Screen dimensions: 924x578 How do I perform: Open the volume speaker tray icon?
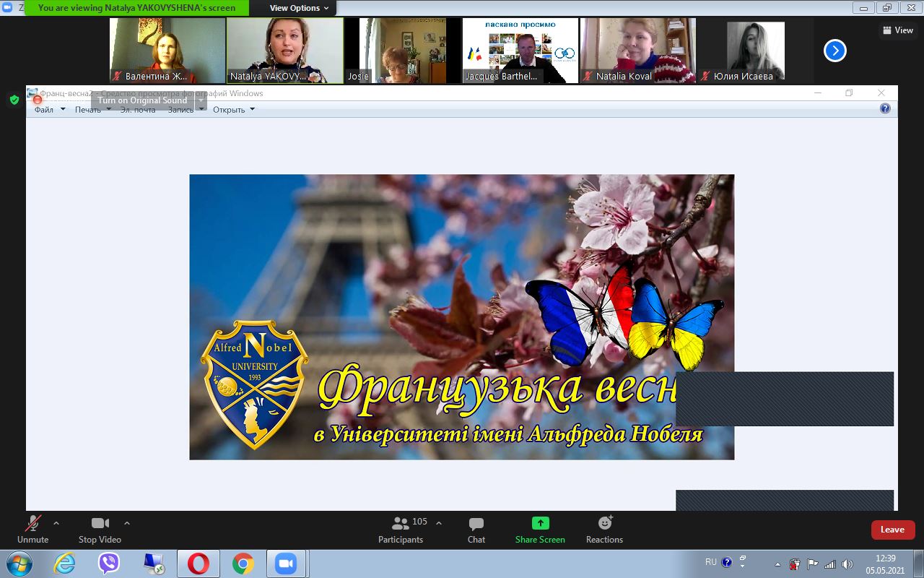pos(847,564)
